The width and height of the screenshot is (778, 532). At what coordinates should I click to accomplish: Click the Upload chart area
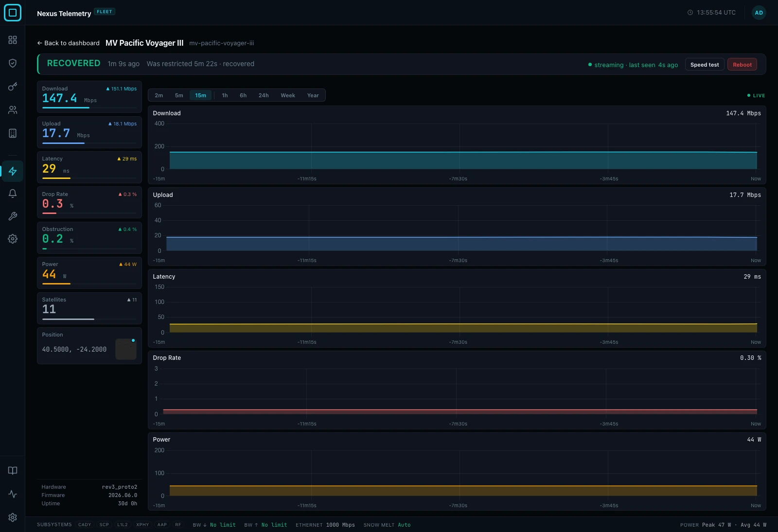[457, 227]
